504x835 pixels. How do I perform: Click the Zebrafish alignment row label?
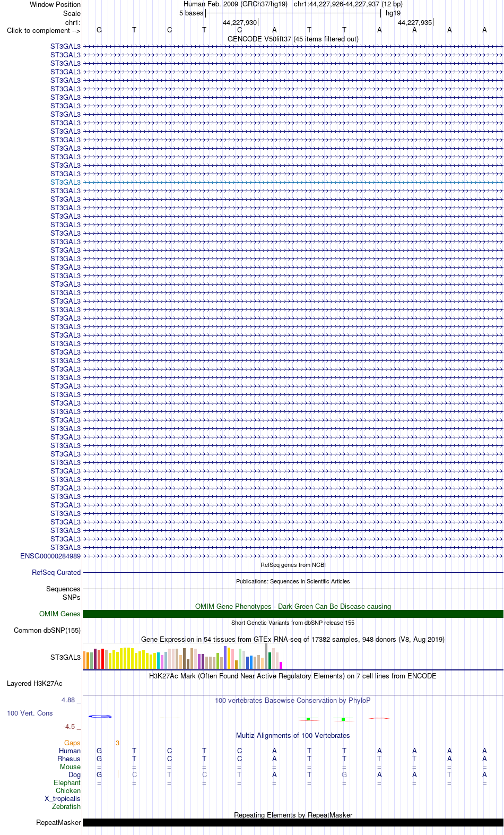tap(66, 806)
